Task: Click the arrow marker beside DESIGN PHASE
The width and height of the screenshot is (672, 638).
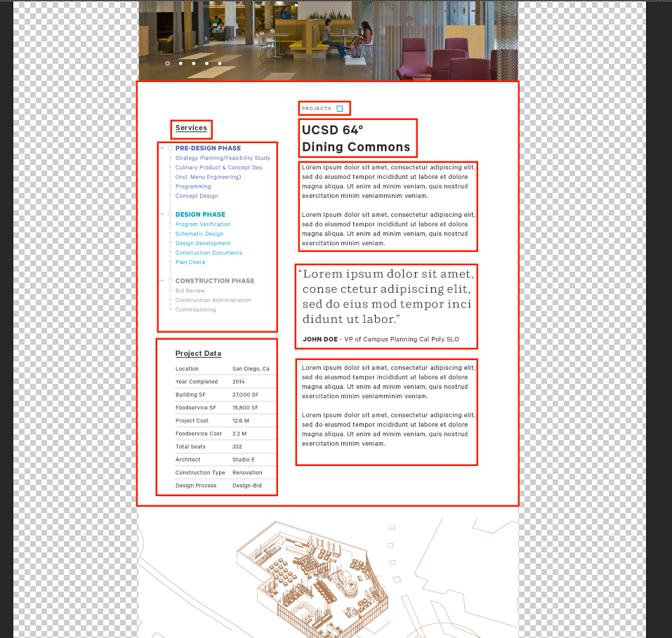Action: (x=161, y=214)
